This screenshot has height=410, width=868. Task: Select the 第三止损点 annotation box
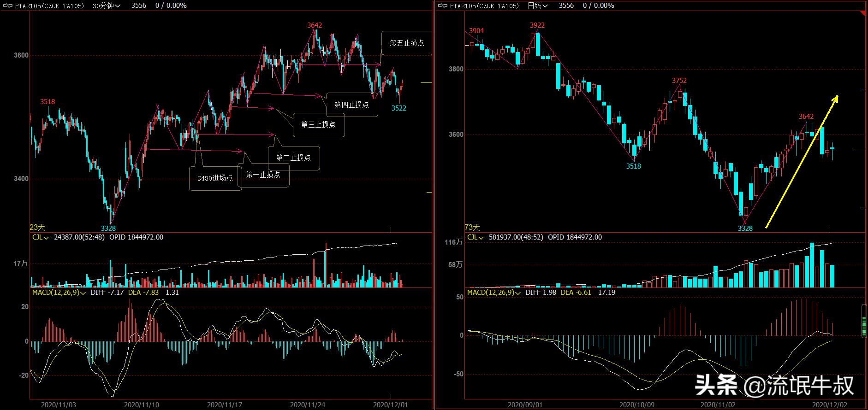click(x=318, y=124)
